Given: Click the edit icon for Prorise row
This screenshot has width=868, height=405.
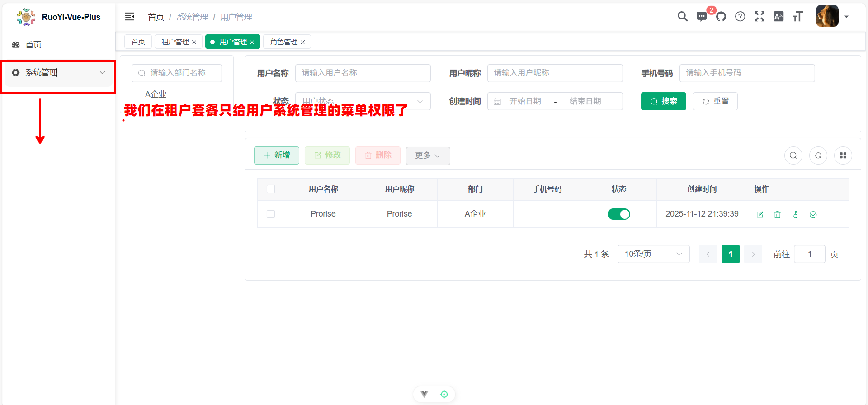Looking at the screenshot, I should [x=760, y=214].
